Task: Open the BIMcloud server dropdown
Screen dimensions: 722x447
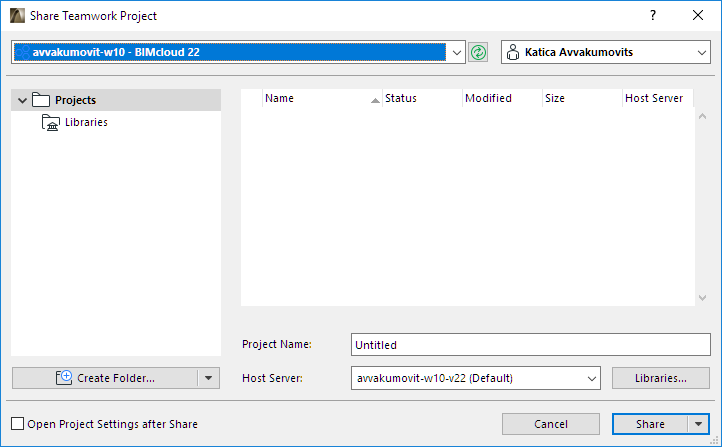Action: [456, 52]
